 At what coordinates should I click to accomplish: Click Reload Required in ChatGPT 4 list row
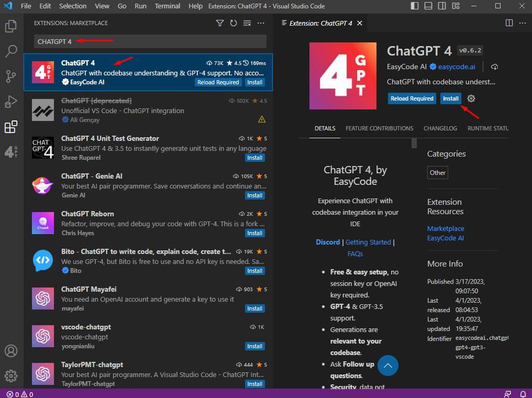coord(218,82)
